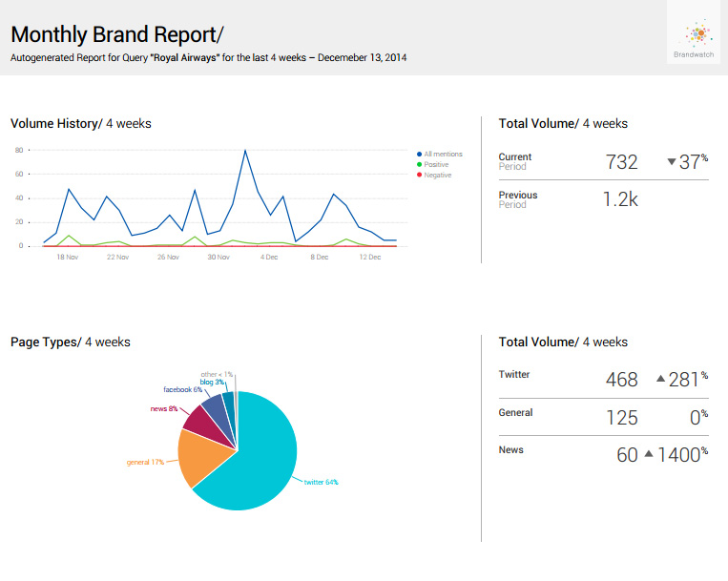Click the General row label
The height and width of the screenshot is (581, 728).
point(515,412)
